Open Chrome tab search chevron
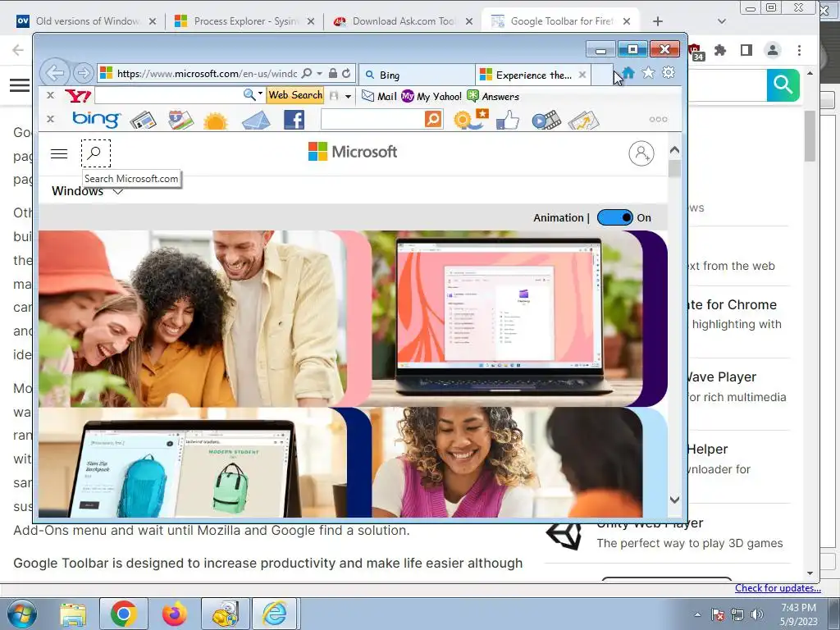840x630 pixels. [x=722, y=21]
